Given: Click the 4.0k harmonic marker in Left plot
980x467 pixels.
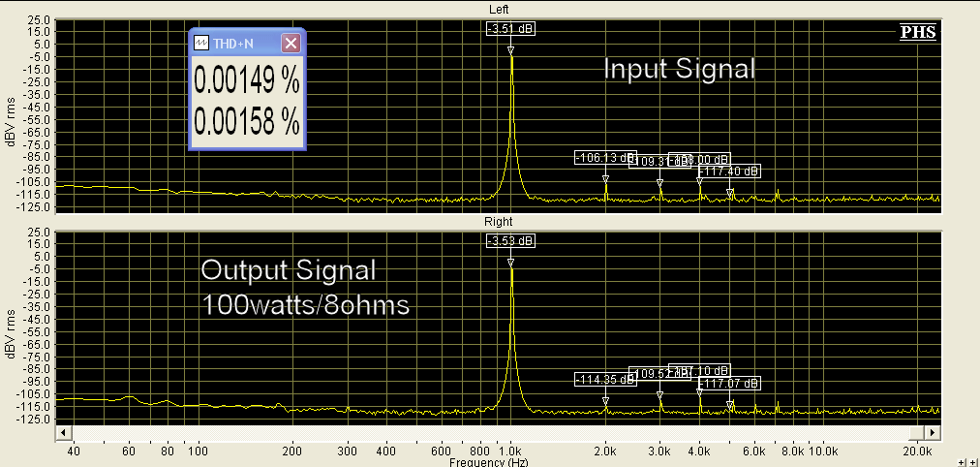Looking at the screenshot, I should coord(699,181).
